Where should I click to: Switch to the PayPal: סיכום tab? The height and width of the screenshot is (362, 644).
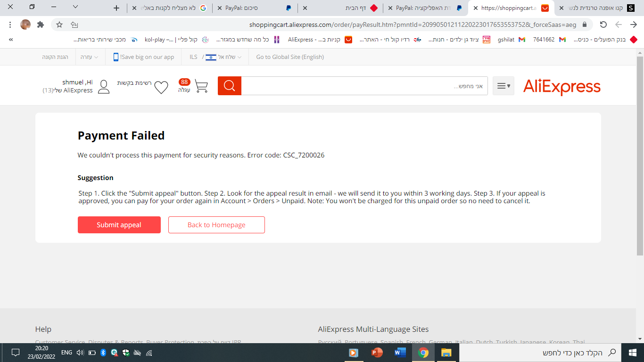(x=255, y=8)
